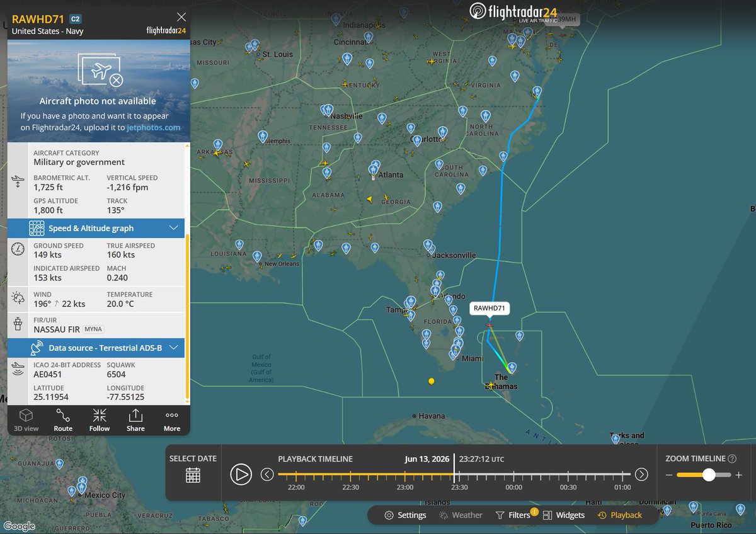Click the panel's vertical scrollbar
Screen dimensions: 756x534
[x=187, y=317]
